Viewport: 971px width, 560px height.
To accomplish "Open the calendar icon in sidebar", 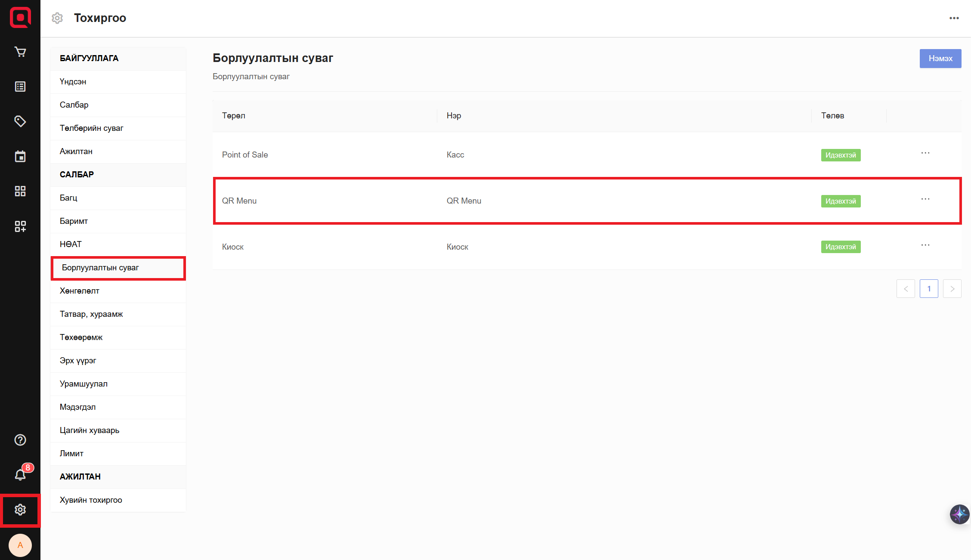I will (20, 156).
